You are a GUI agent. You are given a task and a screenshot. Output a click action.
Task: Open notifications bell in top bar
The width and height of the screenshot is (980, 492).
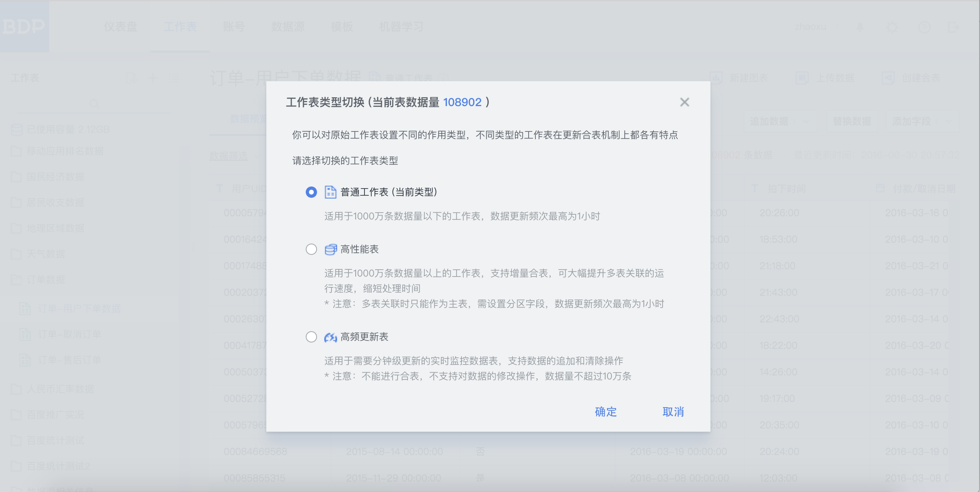coord(860,27)
